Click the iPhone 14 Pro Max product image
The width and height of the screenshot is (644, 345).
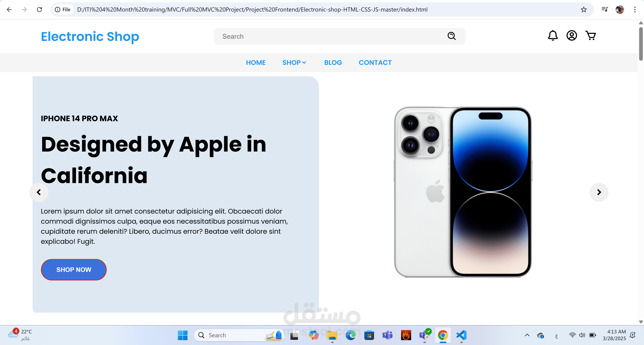(463, 192)
